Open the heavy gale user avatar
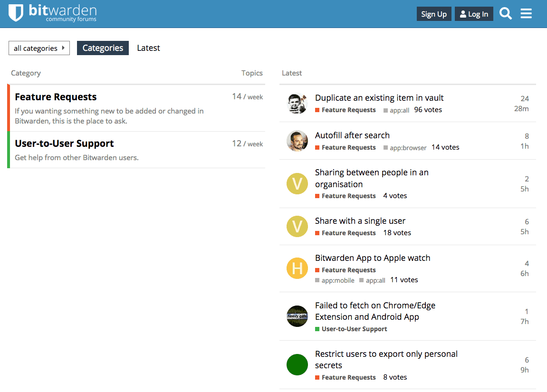 click(297, 316)
